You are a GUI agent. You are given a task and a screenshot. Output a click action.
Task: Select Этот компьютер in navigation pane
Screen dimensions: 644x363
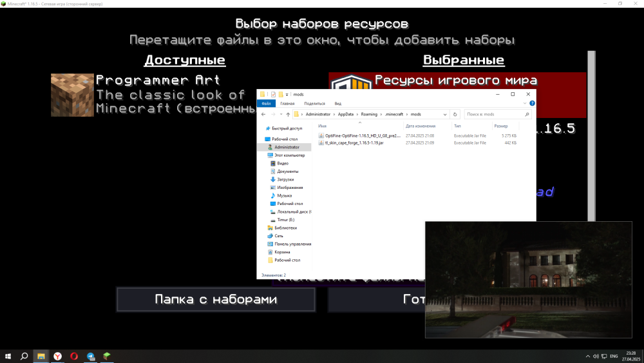[x=287, y=155]
